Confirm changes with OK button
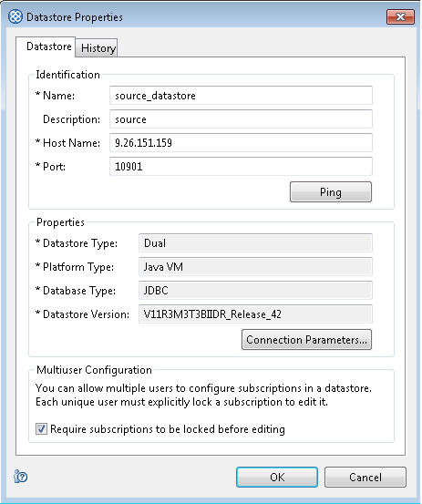Screen dimensions: 422x504 pos(277,477)
